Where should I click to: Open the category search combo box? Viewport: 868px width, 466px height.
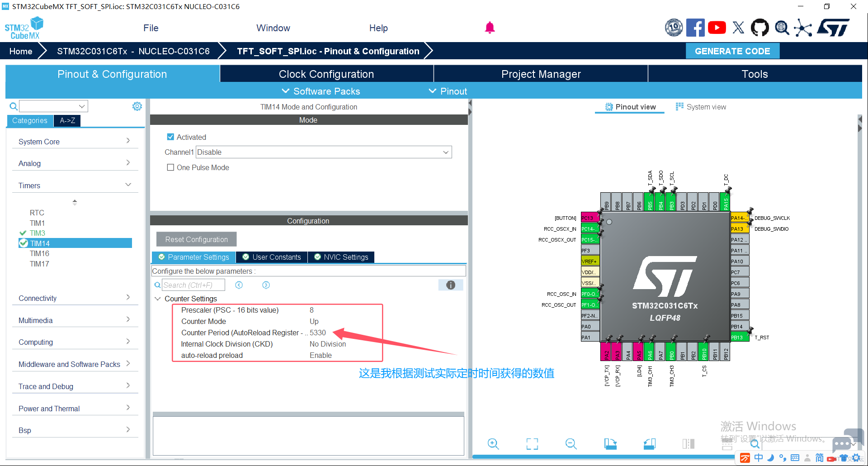tap(53, 106)
